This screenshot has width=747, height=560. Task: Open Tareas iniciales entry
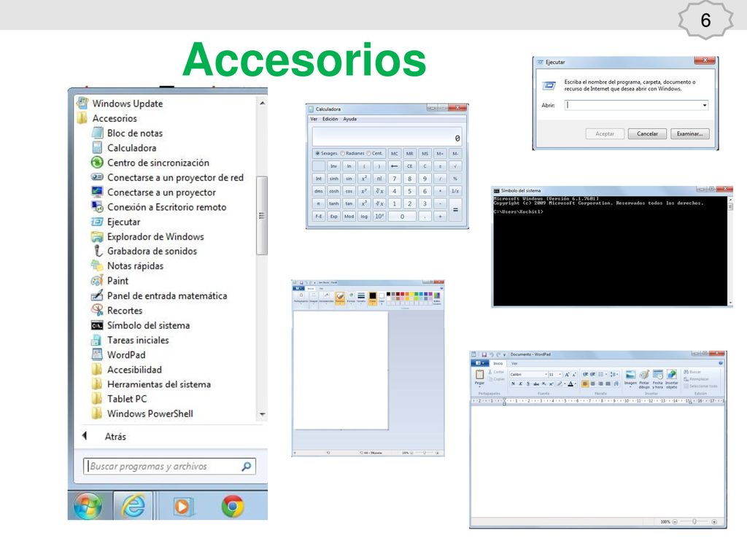130,340
